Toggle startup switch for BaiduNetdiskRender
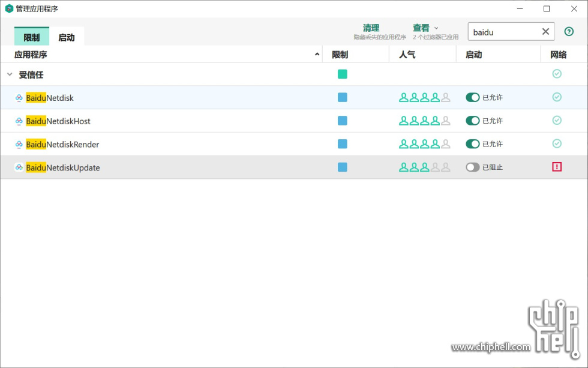588x368 pixels. (473, 144)
